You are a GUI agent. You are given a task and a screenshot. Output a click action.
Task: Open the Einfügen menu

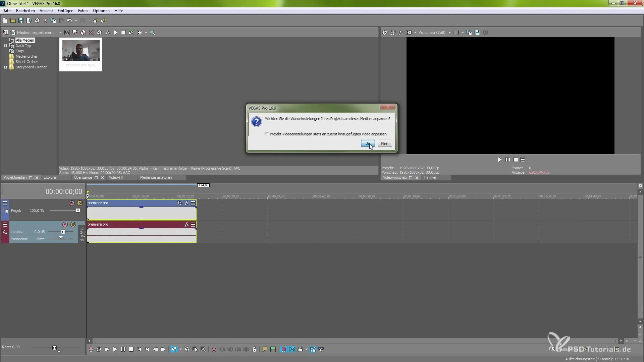pos(65,11)
